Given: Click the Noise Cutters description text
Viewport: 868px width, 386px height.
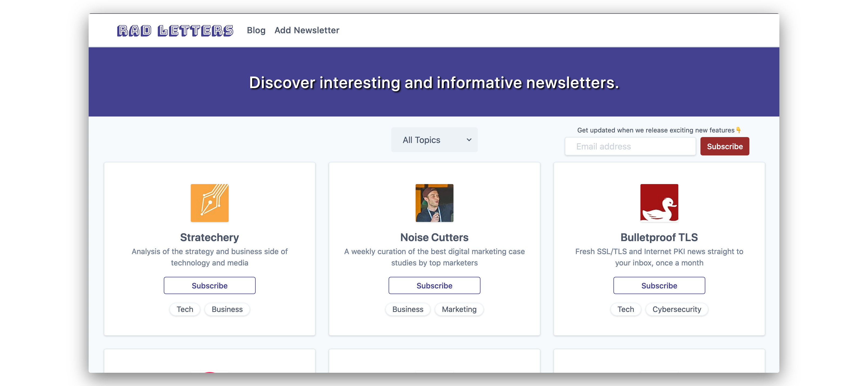Looking at the screenshot, I should [434, 257].
